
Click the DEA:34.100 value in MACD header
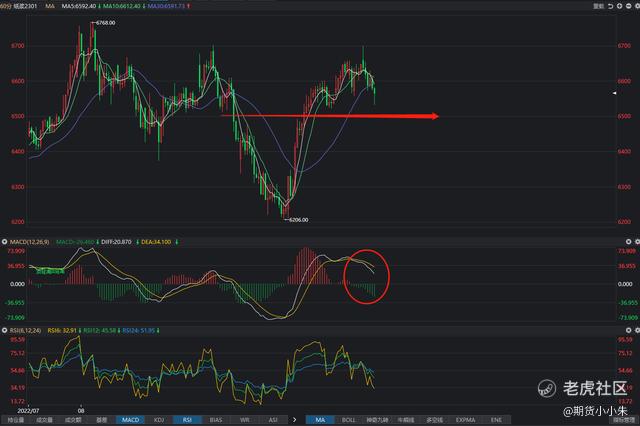pos(156,242)
